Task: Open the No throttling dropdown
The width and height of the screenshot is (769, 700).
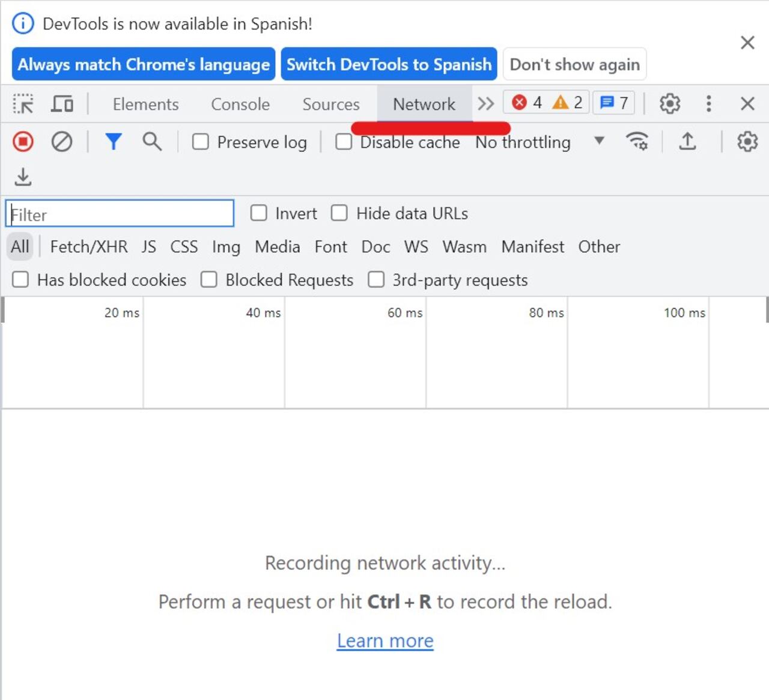Action: [539, 142]
